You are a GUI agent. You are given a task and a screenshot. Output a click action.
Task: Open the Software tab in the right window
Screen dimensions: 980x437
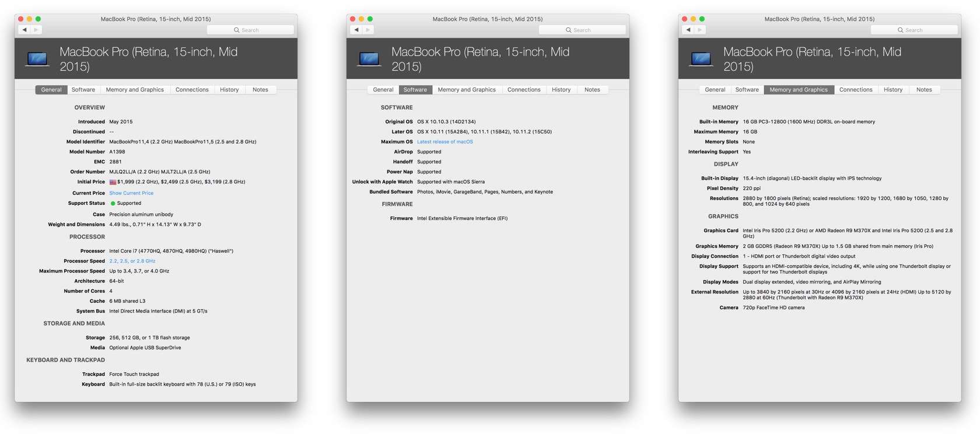(747, 90)
